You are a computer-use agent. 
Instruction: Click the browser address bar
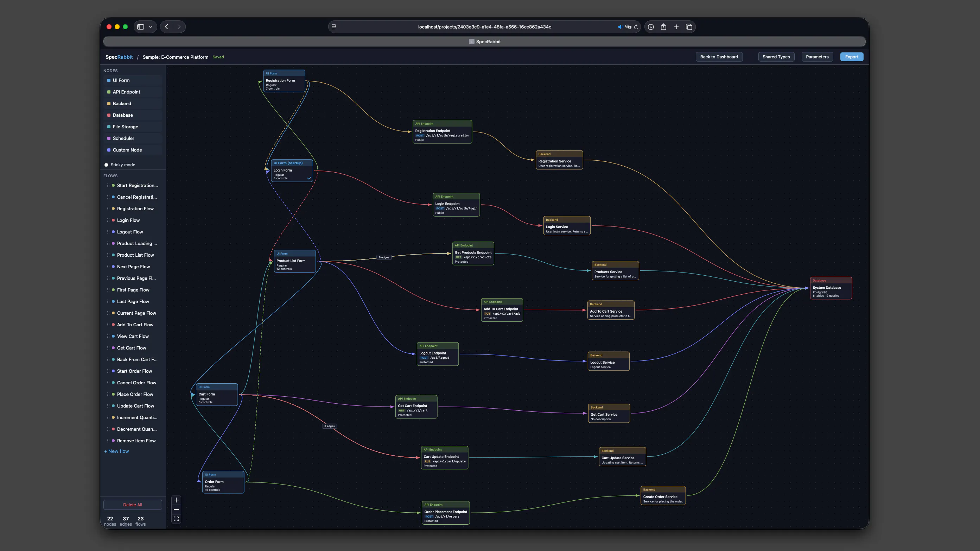click(x=484, y=27)
